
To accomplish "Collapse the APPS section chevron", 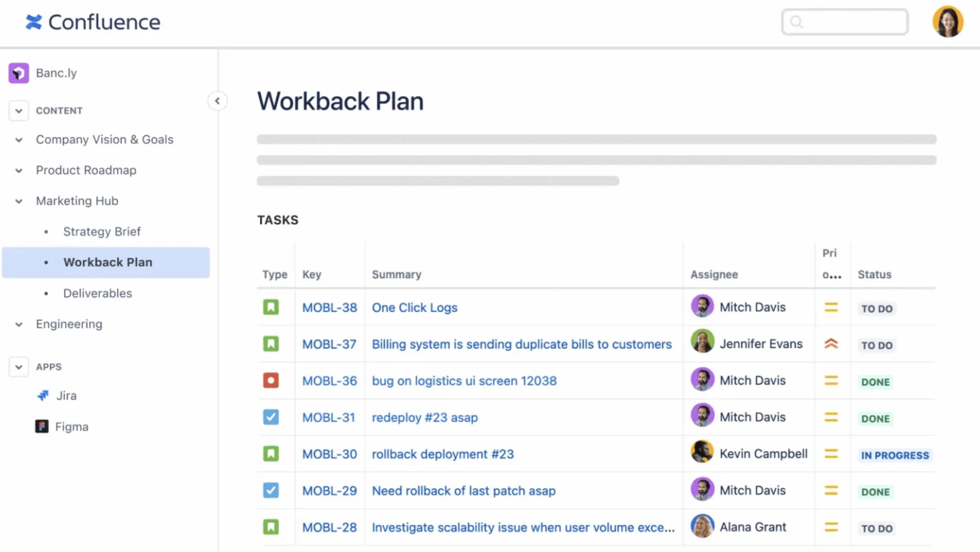I will pyautogui.click(x=19, y=367).
